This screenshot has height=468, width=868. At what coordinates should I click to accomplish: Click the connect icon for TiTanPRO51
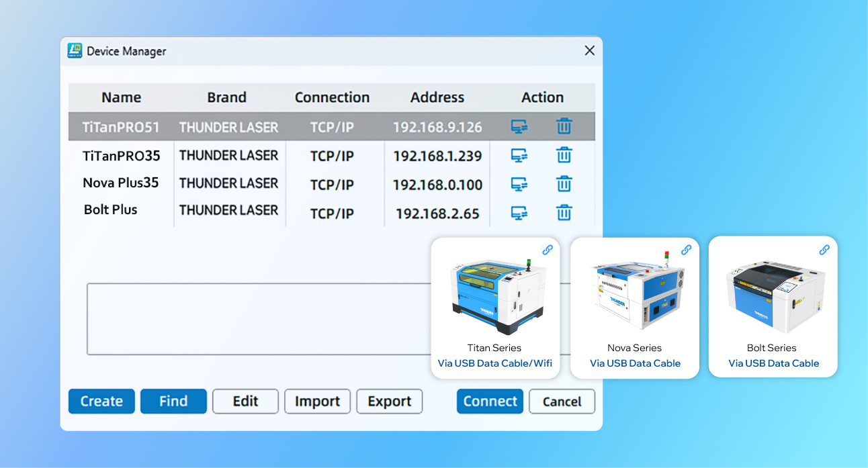point(519,126)
